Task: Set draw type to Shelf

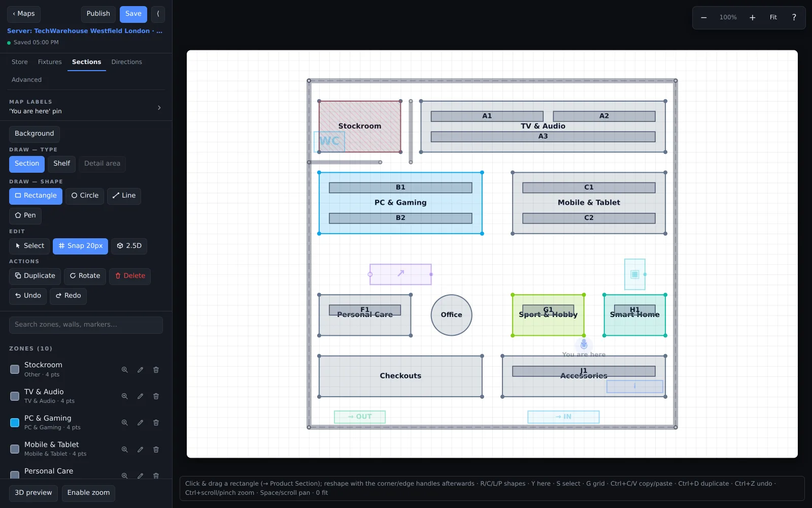Action: pyautogui.click(x=61, y=164)
